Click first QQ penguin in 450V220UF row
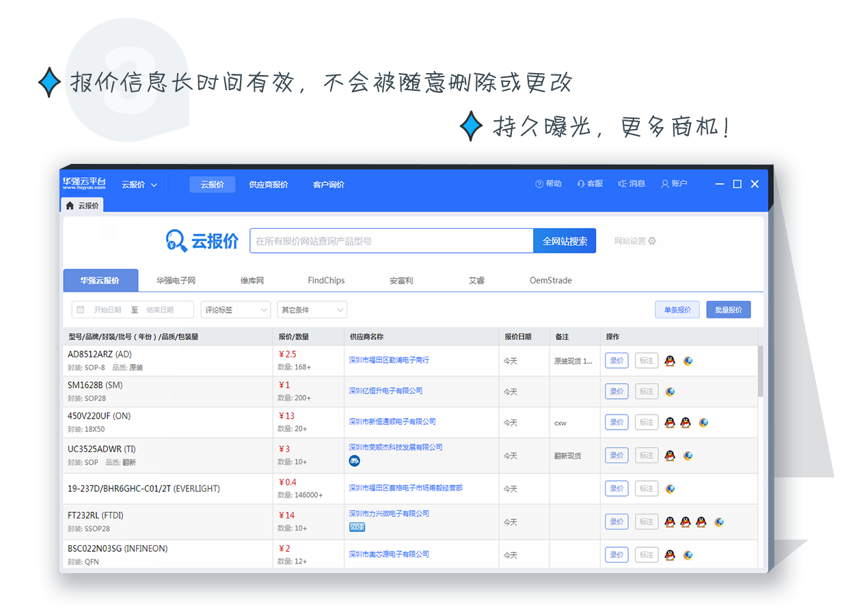 coord(670,423)
